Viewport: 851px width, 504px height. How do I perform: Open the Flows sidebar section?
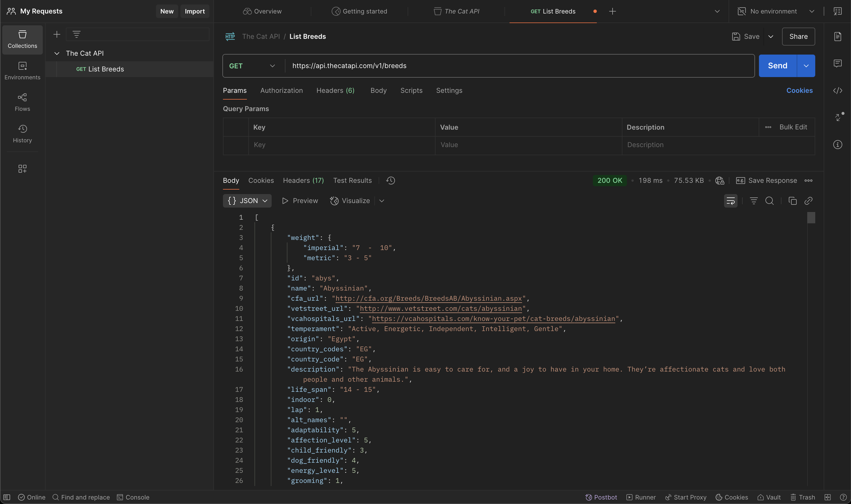click(x=23, y=102)
